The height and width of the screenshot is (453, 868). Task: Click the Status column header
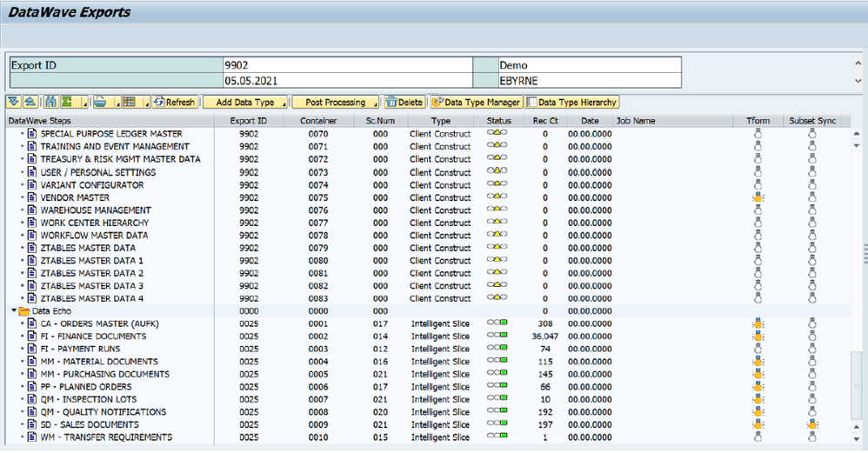499,121
